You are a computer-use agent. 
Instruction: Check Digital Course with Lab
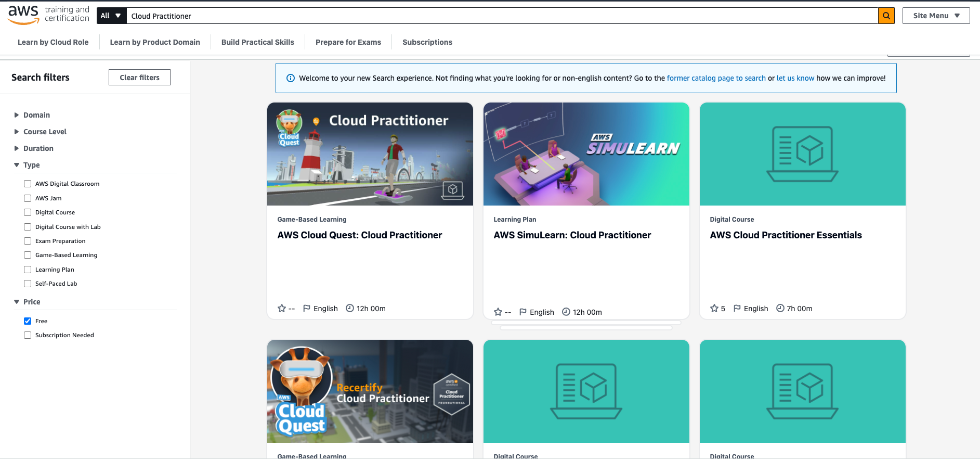pyautogui.click(x=28, y=227)
